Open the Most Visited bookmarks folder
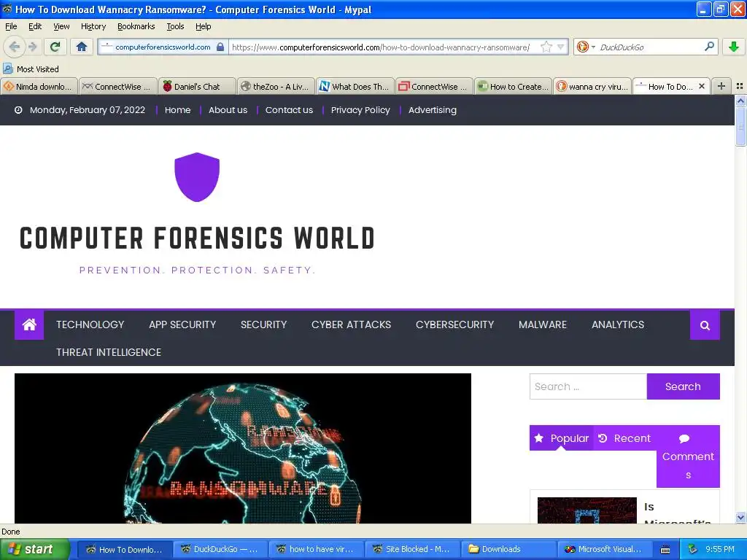The image size is (747, 560). click(31, 69)
